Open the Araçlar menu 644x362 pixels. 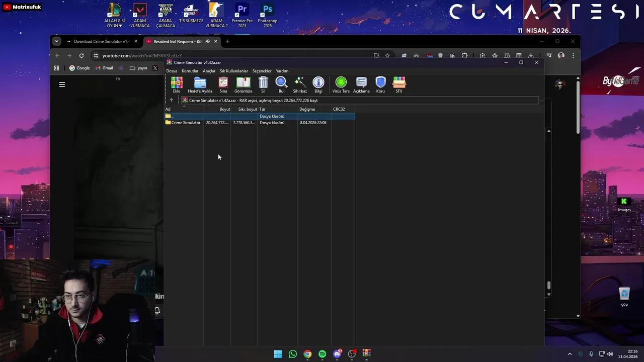click(x=209, y=71)
